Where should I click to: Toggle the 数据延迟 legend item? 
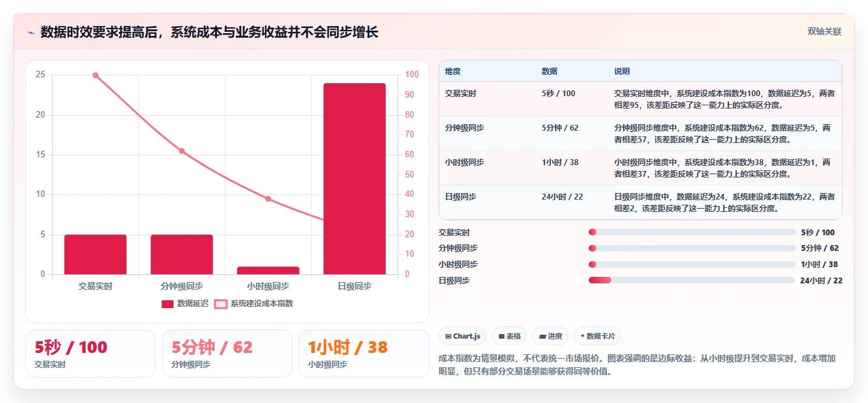185,304
